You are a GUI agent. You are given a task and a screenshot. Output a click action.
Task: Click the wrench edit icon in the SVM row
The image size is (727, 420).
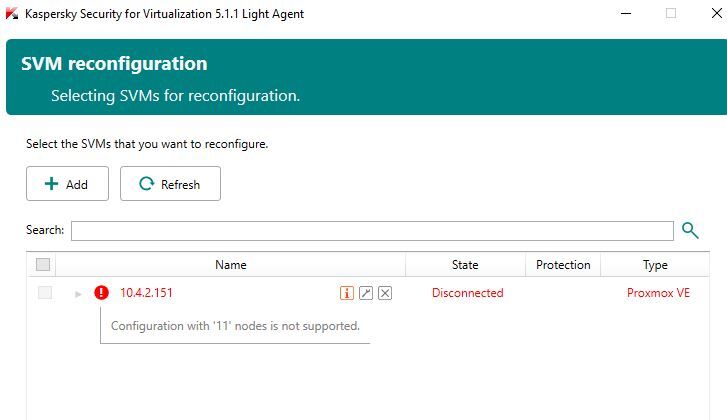coord(366,293)
